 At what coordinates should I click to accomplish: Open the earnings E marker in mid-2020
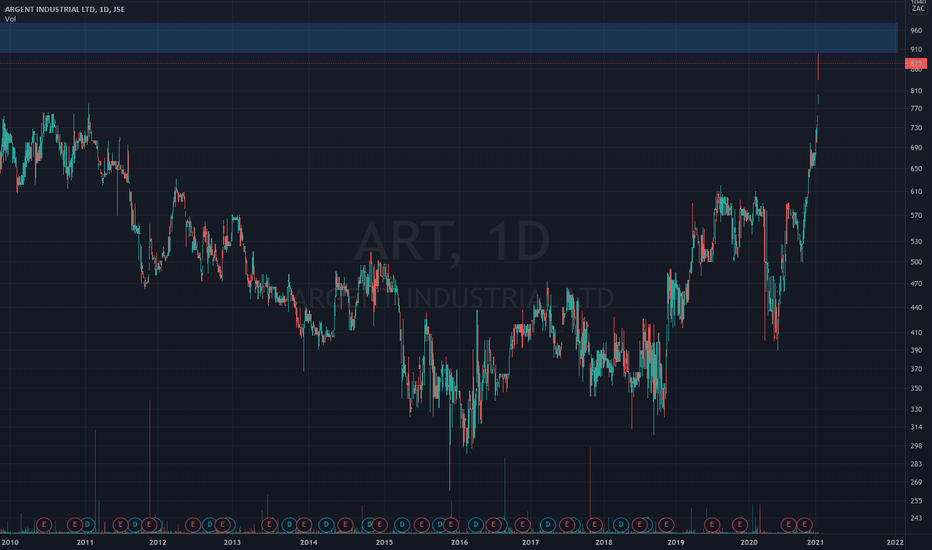[788, 524]
